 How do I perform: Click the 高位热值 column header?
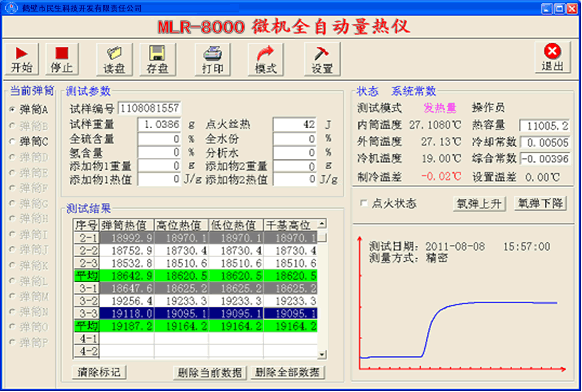pos(182,225)
